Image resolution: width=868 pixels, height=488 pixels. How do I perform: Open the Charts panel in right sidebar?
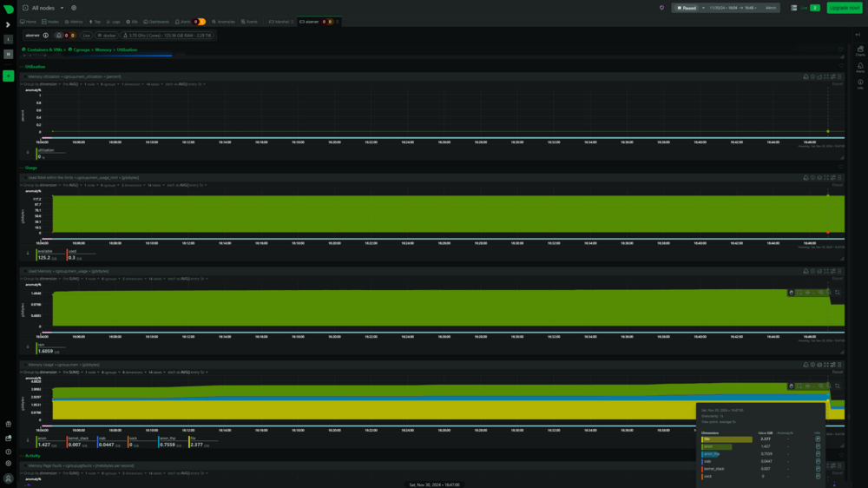[859, 51]
